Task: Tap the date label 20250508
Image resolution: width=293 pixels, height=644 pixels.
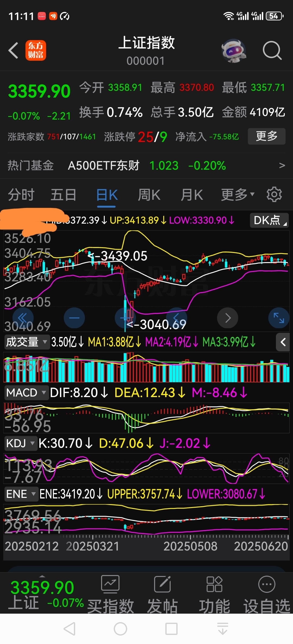Action: 190,546
